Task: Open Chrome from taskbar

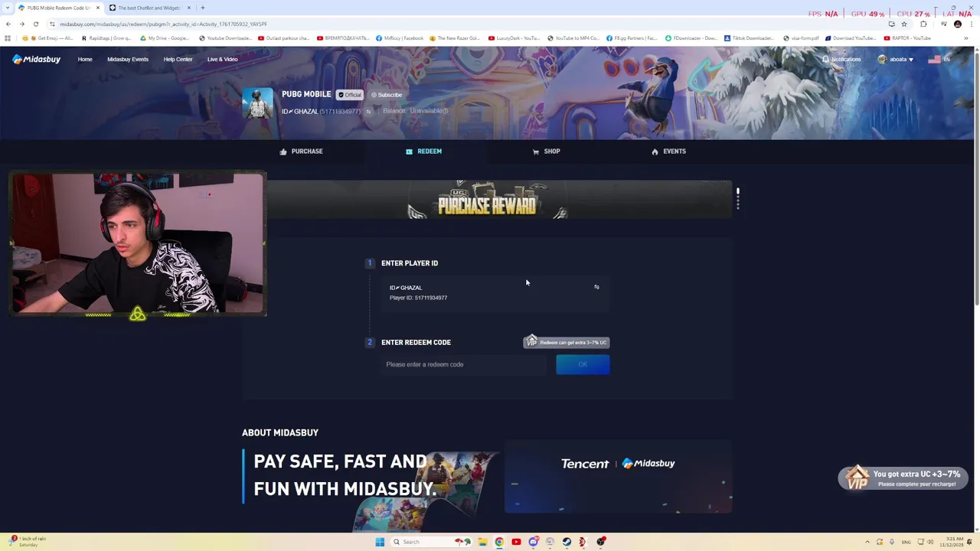Action: point(499,542)
